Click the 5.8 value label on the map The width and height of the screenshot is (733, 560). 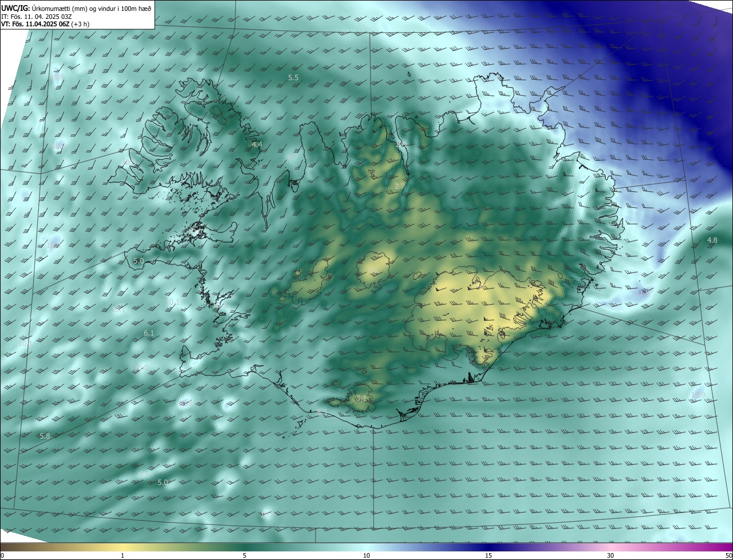coord(45,436)
